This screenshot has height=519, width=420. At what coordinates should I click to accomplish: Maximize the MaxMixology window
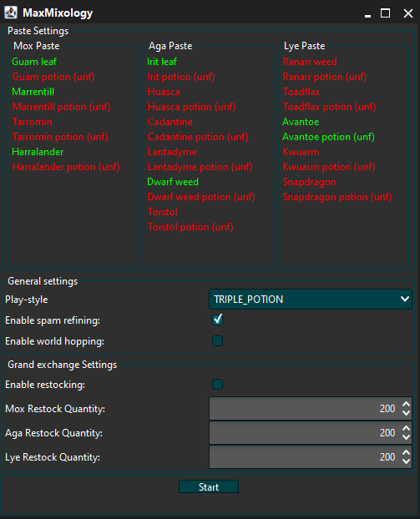(385, 13)
